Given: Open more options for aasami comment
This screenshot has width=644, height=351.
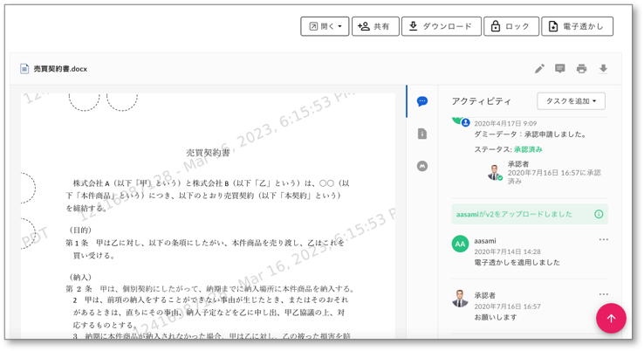Looking at the screenshot, I should coord(603,239).
